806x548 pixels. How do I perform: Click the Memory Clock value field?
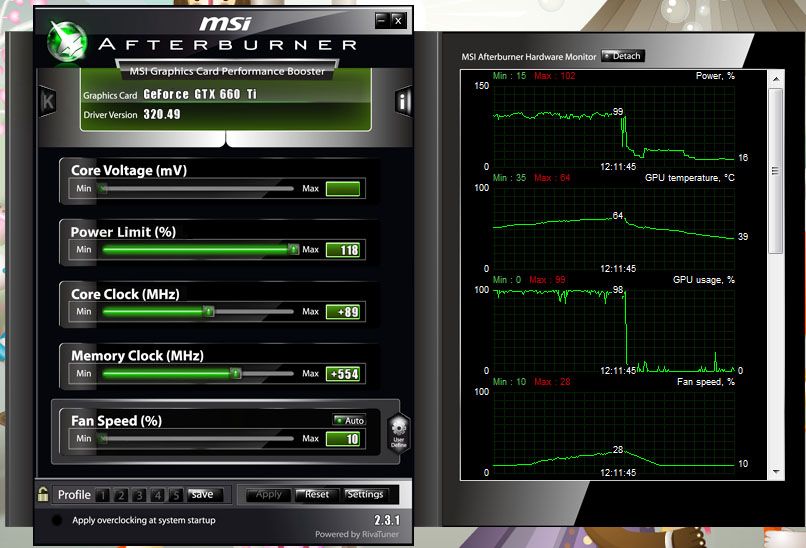(343, 374)
